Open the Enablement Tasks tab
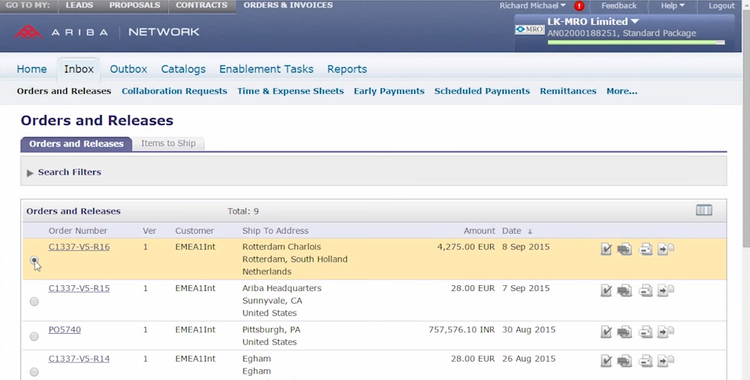The width and height of the screenshot is (750, 380). [266, 69]
